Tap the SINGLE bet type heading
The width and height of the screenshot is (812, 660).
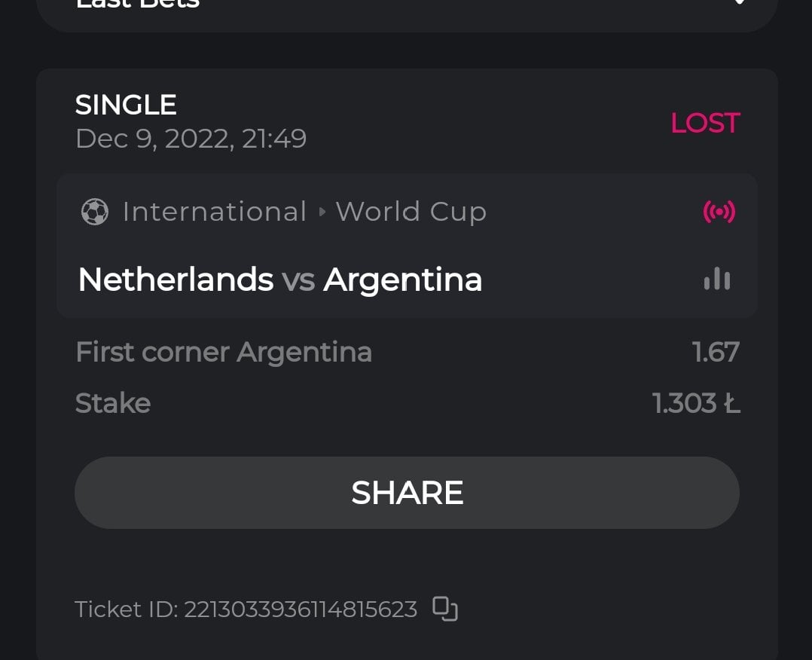[126, 105]
